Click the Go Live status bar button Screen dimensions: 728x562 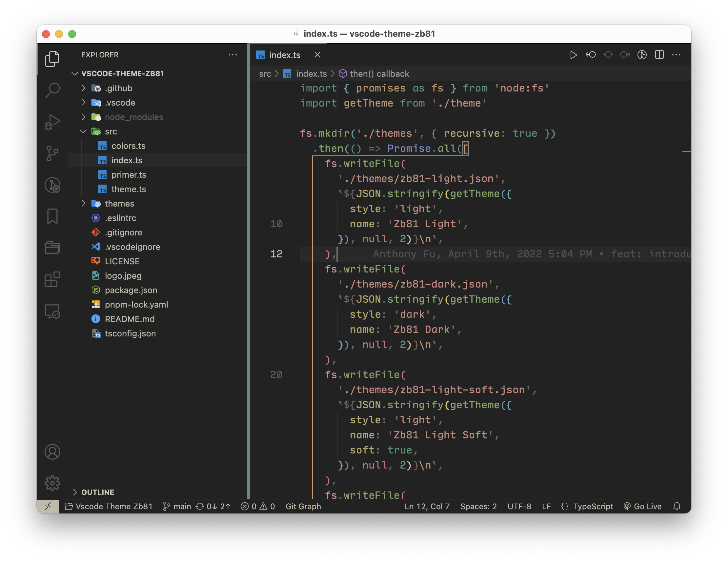click(x=642, y=506)
